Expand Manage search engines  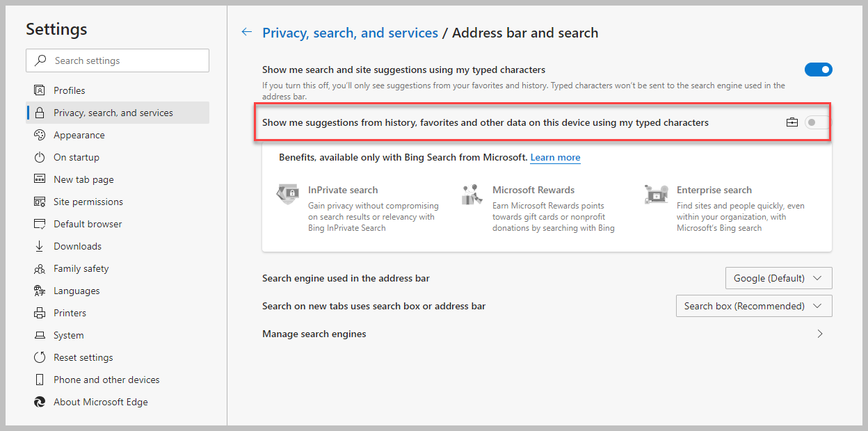820,334
